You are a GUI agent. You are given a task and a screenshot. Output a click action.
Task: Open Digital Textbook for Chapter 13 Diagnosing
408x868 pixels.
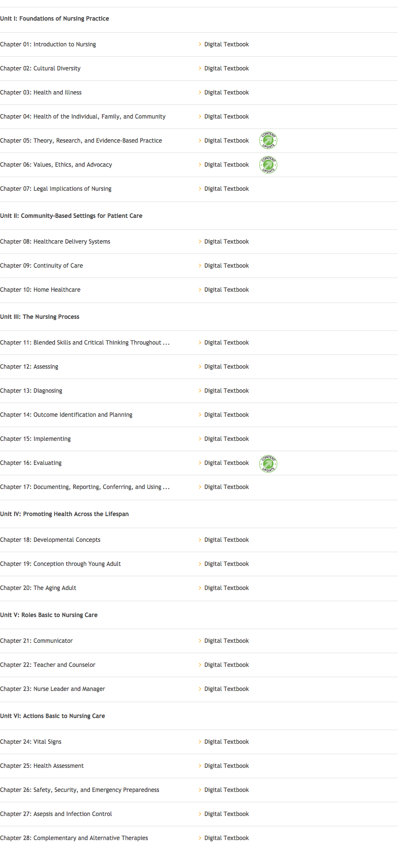(226, 391)
